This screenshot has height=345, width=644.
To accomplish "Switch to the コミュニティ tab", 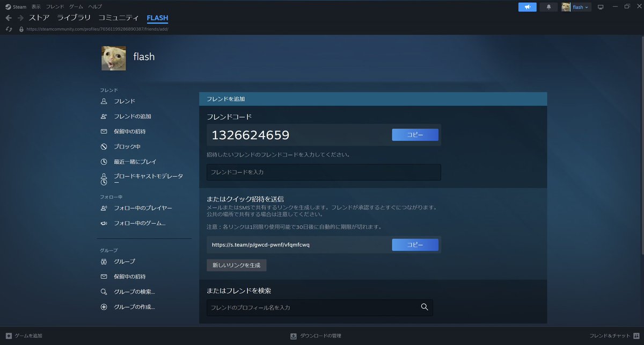I will pos(119,18).
